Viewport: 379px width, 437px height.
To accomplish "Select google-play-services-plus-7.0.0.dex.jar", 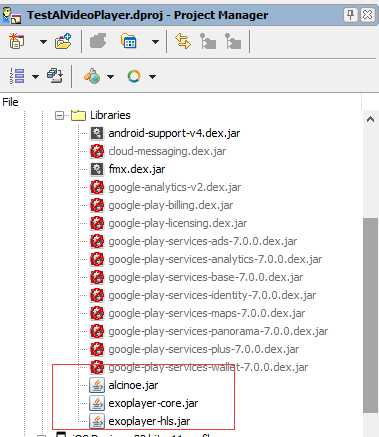I will 204,349.
